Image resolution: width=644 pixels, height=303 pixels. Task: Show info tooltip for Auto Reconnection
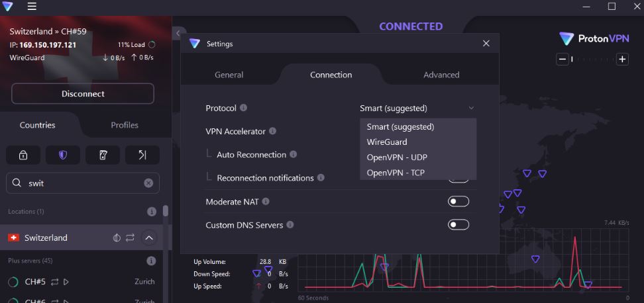[x=294, y=155]
